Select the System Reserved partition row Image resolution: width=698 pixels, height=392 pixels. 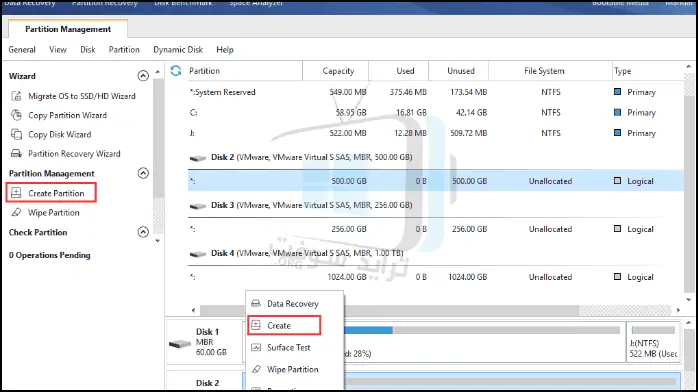pos(436,92)
